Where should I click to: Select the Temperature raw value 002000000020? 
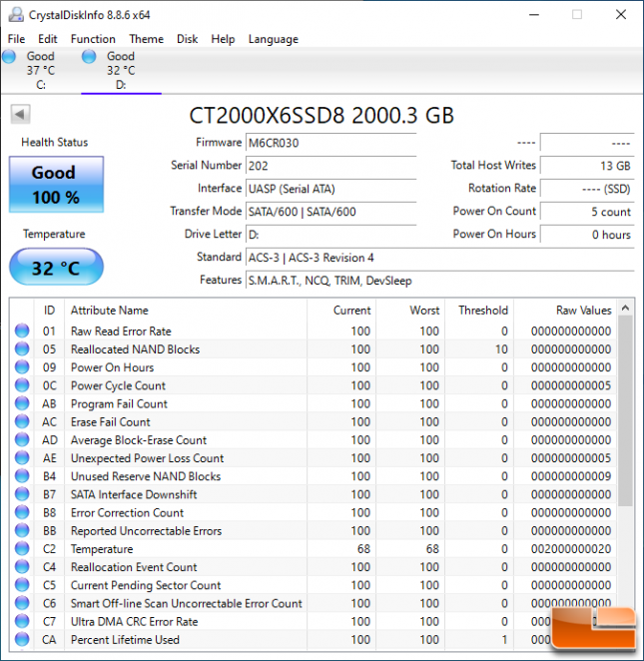571,549
